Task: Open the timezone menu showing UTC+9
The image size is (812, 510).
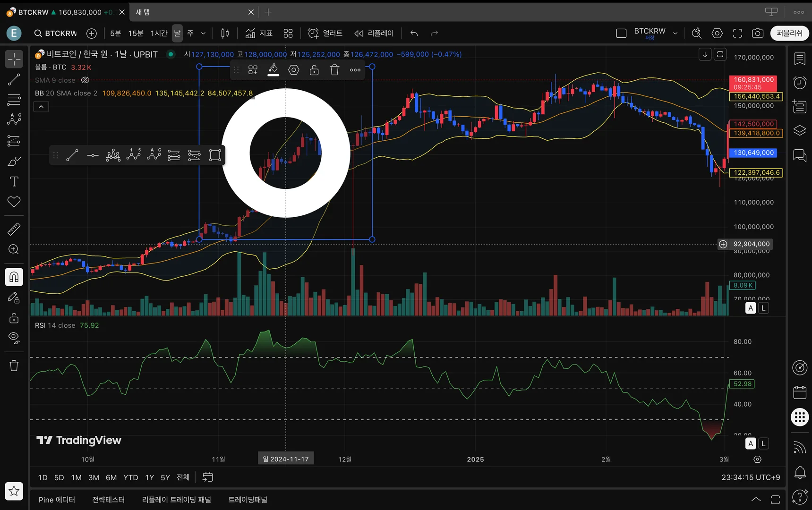Action: coord(751,477)
